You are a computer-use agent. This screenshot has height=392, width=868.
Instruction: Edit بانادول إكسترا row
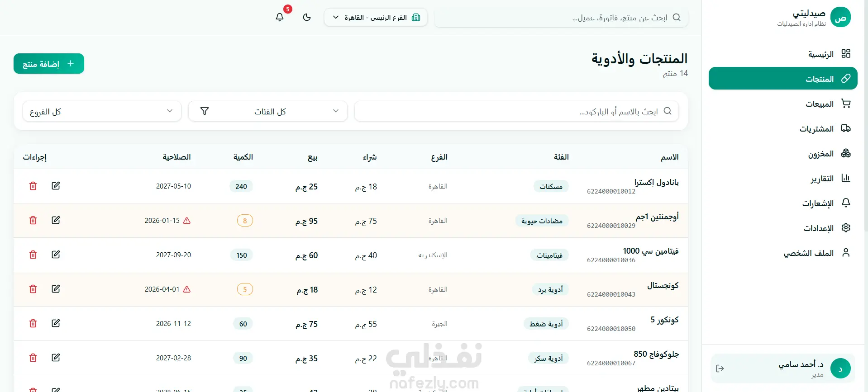pos(56,186)
